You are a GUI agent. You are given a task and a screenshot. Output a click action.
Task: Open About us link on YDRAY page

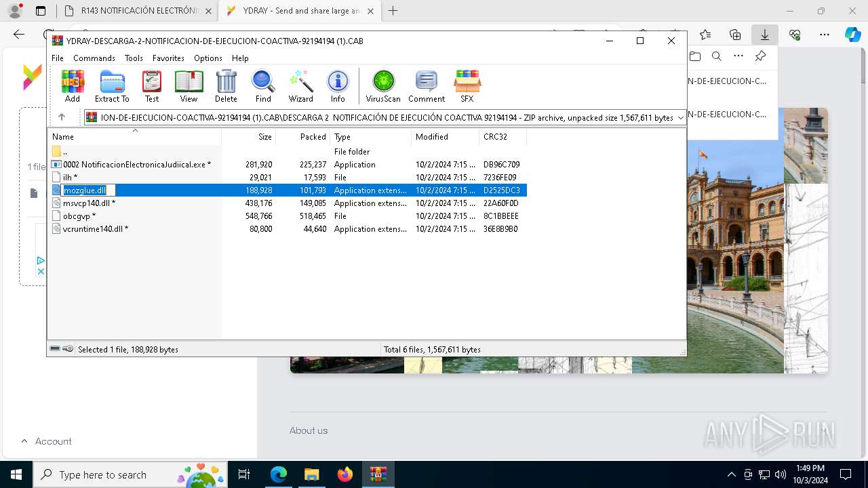coord(309,430)
